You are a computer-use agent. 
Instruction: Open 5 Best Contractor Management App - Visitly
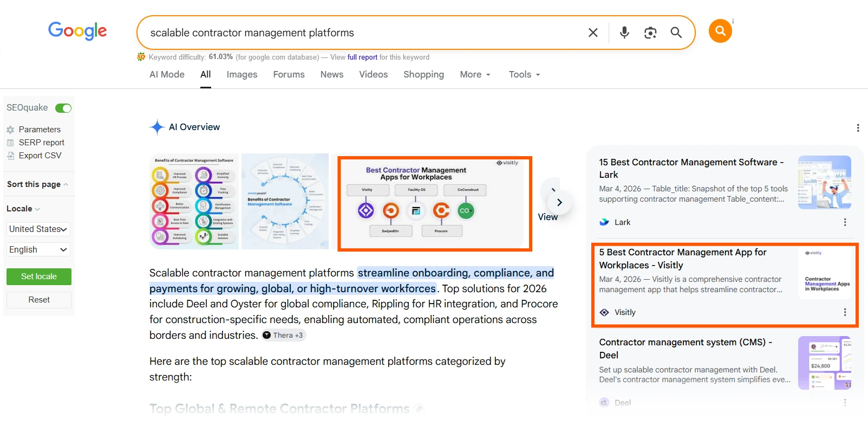(683, 259)
